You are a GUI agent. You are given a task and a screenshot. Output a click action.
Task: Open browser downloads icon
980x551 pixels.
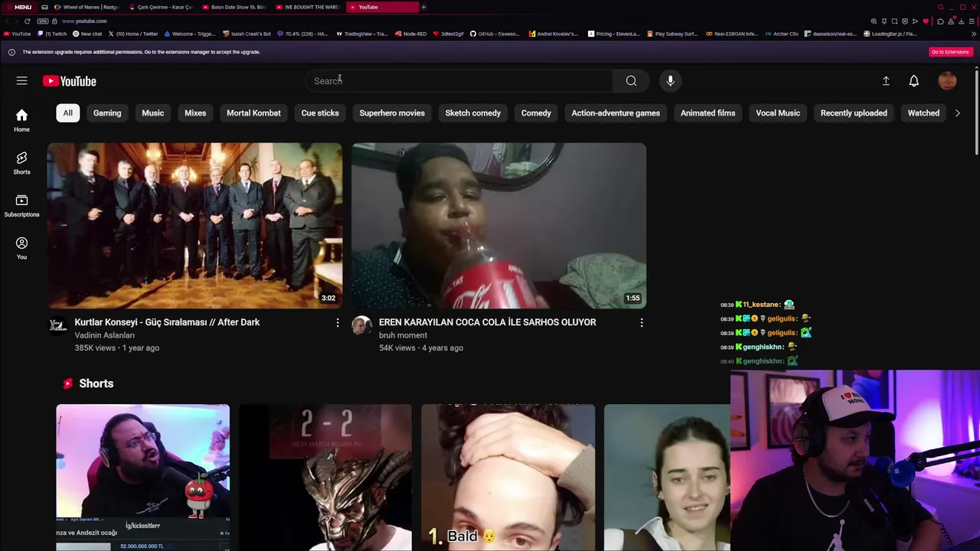962,21
